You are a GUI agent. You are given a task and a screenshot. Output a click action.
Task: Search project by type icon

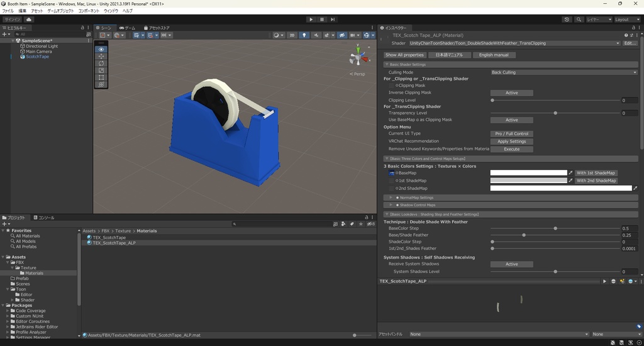(x=343, y=224)
